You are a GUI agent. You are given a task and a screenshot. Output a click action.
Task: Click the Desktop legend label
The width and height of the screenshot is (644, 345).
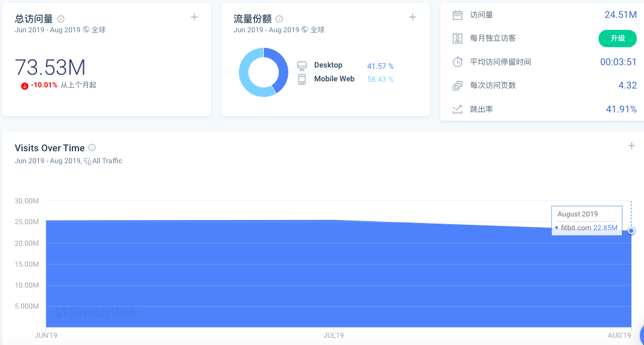(x=328, y=65)
